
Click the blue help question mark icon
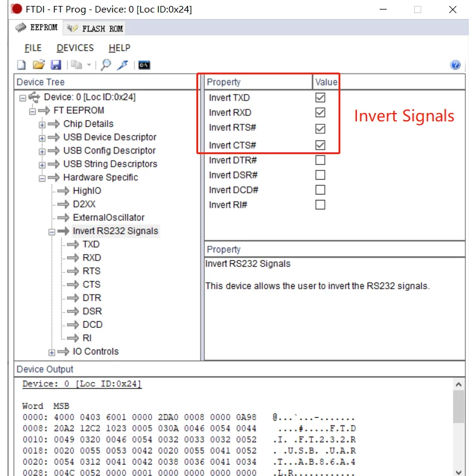pos(455,65)
